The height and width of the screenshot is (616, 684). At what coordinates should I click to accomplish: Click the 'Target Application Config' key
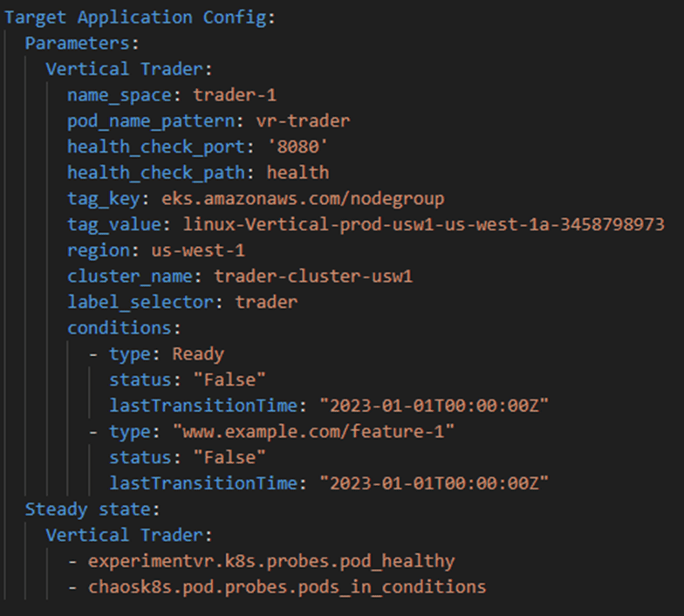coord(135,17)
